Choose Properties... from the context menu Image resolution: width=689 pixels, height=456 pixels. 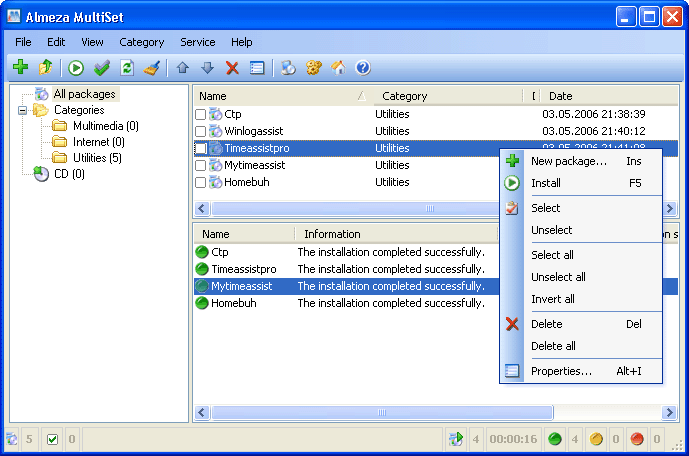tap(561, 371)
